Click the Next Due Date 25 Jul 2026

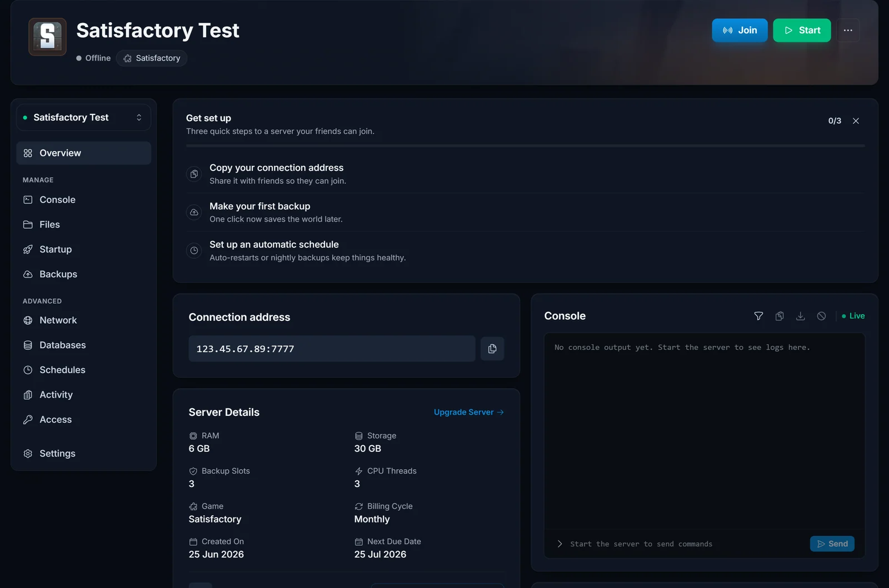tap(380, 555)
